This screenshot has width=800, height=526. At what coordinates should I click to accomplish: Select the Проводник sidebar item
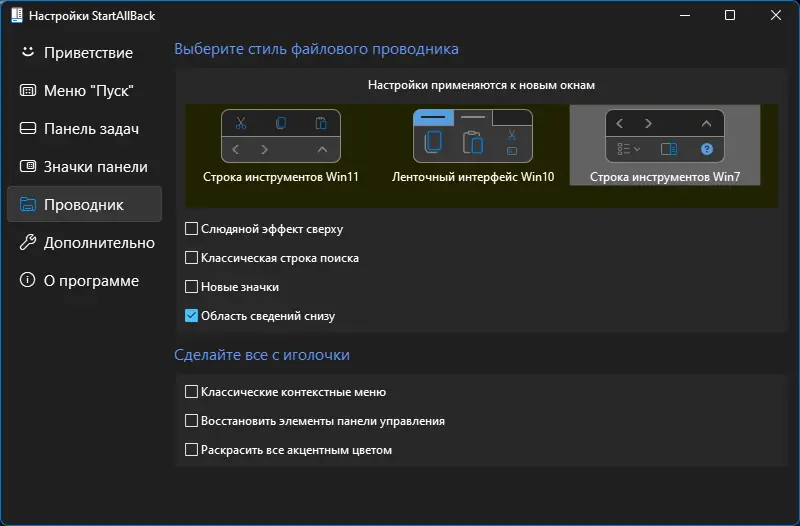(84, 205)
